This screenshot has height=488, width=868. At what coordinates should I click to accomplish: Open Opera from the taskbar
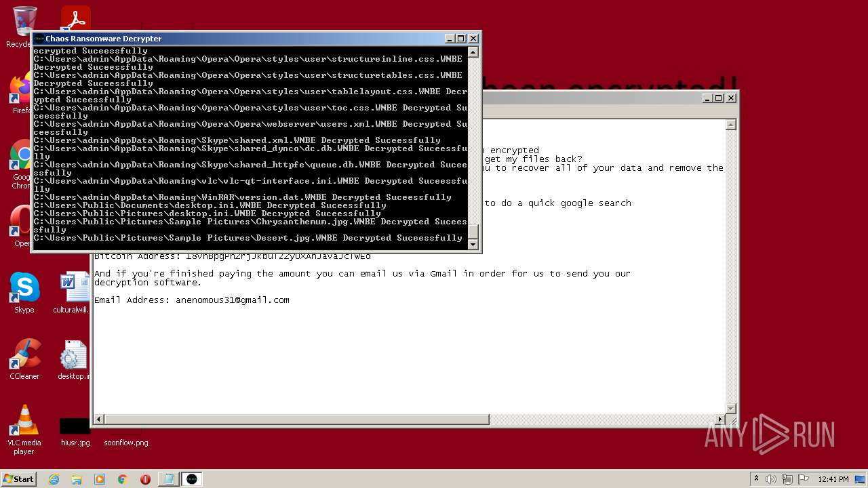tap(145, 479)
